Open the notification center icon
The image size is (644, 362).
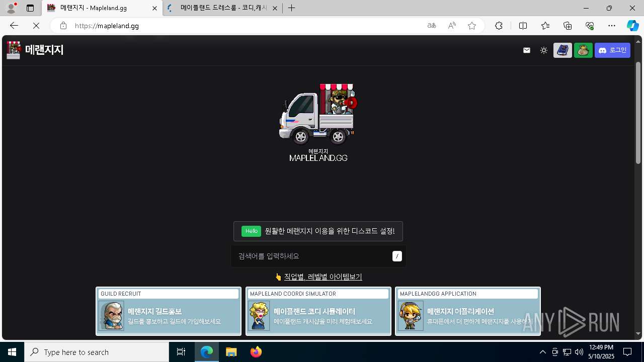627,352
